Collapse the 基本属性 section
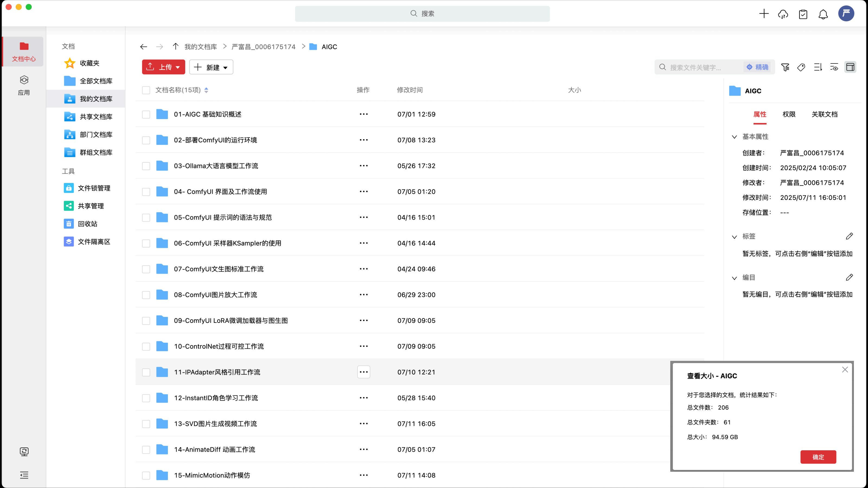This screenshot has height=488, width=868. [x=734, y=137]
